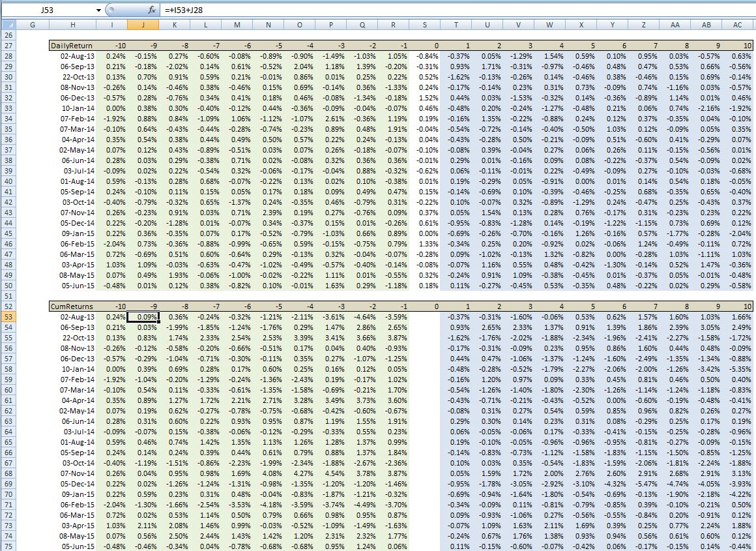
Task: Click the DailyReturn header cell
Action: coord(72,46)
